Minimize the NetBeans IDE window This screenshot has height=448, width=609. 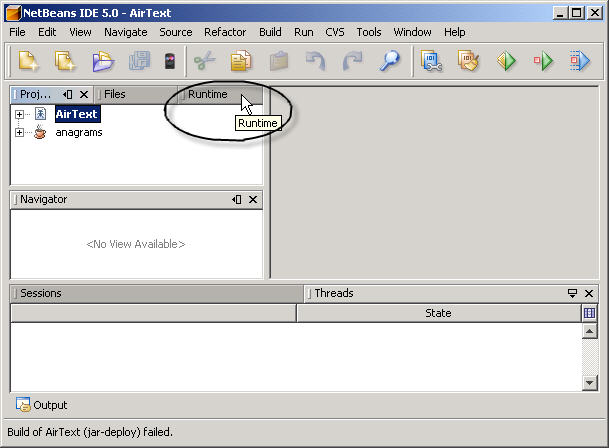tap(560, 13)
